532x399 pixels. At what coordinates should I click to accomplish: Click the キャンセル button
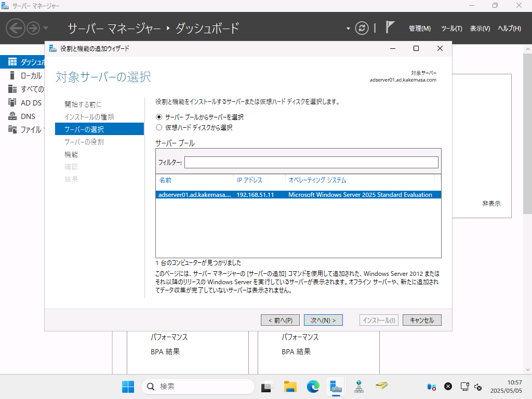422,320
